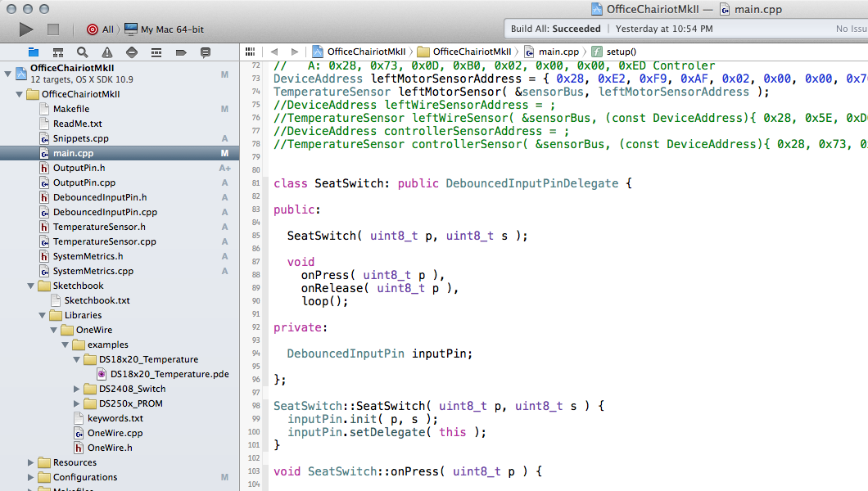Open the Symbol navigator icon
The height and width of the screenshot is (491, 868).
coord(57,52)
